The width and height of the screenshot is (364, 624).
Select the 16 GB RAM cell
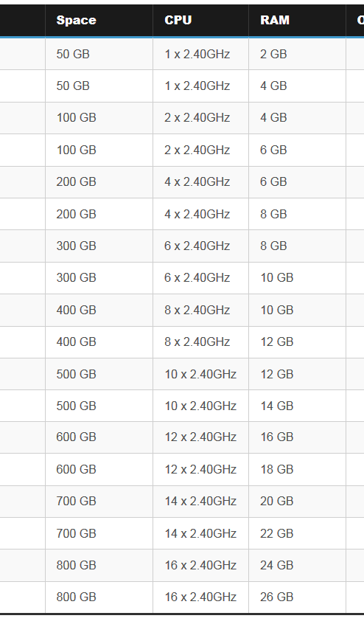pos(297,437)
